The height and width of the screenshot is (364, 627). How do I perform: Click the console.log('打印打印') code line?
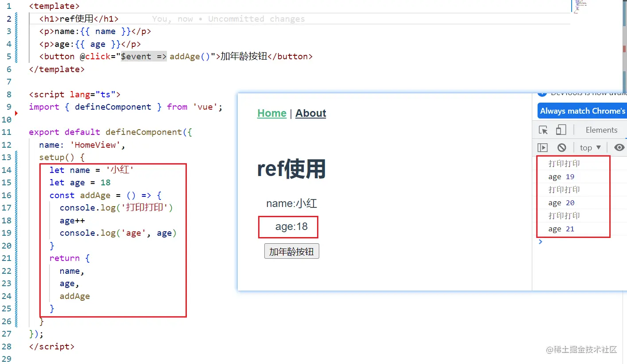click(x=116, y=208)
